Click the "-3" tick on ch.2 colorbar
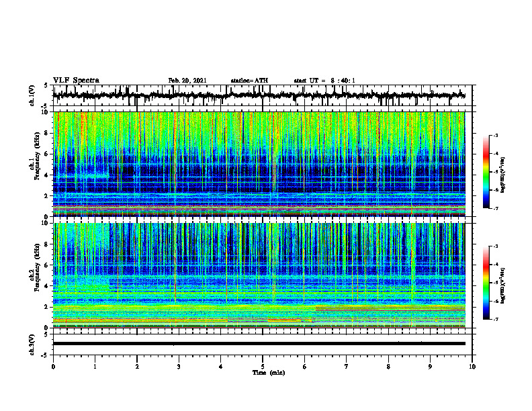 click(495, 246)
